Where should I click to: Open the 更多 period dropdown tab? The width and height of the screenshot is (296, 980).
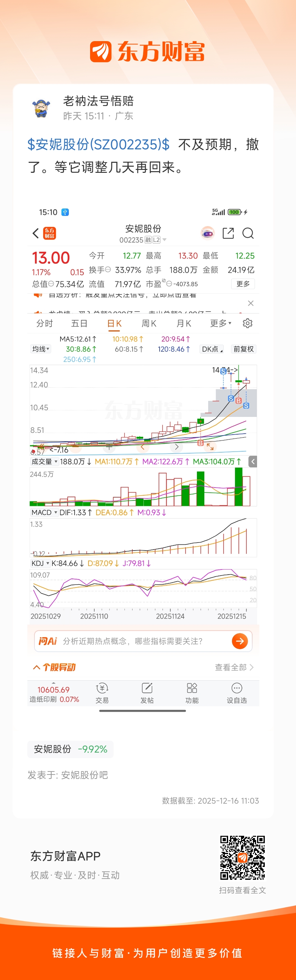[221, 323]
